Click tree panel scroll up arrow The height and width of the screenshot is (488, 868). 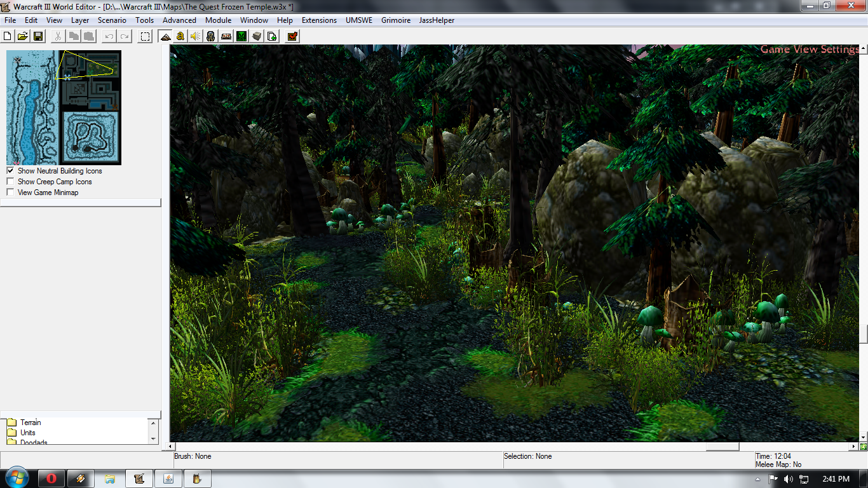click(x=153, y=423)
